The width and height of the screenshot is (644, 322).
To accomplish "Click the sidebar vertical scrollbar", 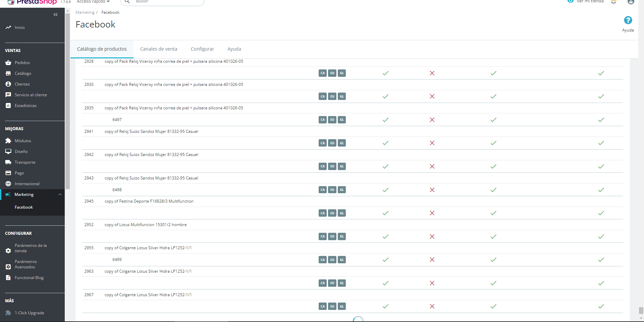I will (x=67, y=101).
